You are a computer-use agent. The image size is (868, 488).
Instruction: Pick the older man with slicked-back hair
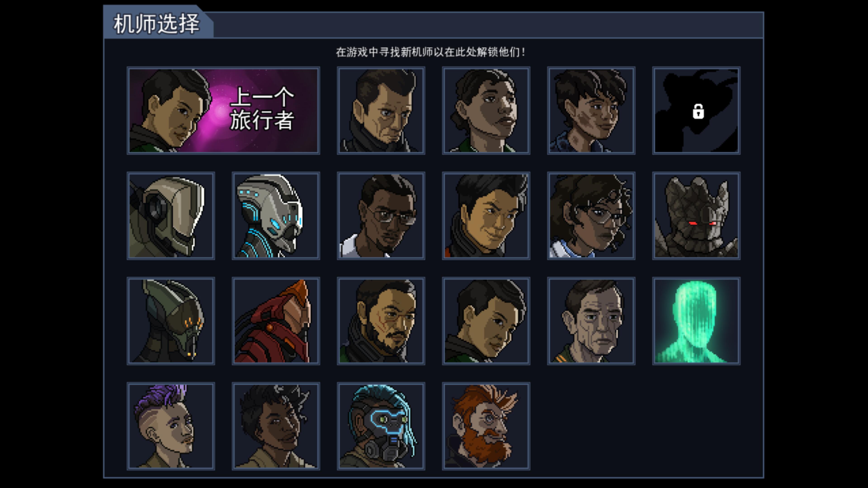(381, 111)
